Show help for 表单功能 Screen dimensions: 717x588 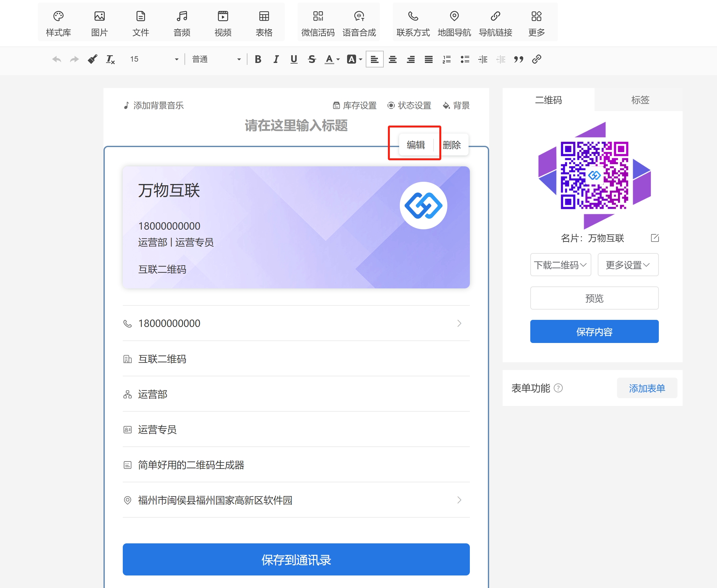point(558,388)
